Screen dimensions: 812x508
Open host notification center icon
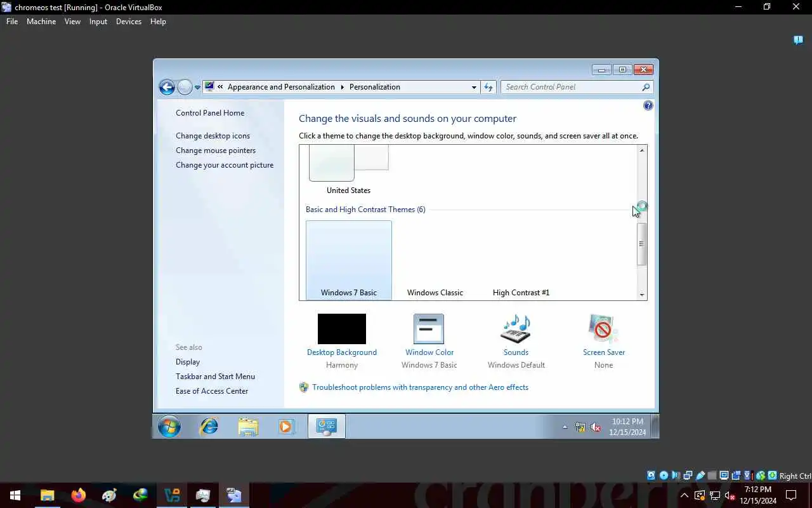click(791, 495)
